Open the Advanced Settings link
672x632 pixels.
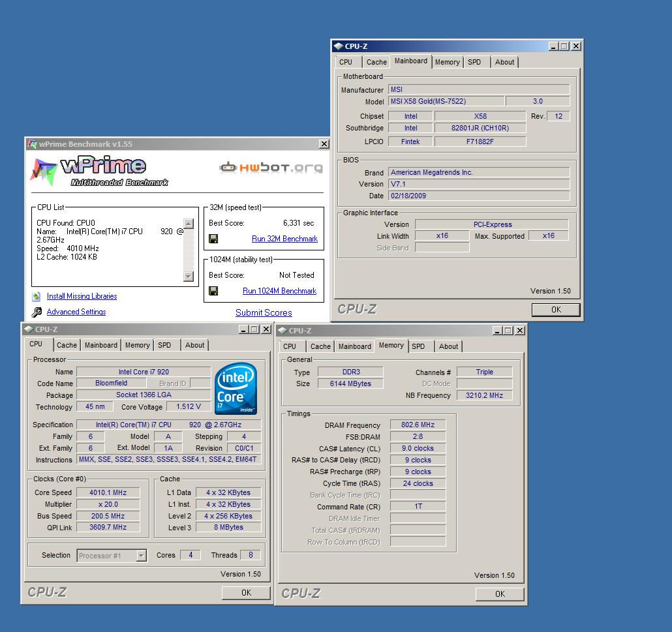[x=76, y=312]
